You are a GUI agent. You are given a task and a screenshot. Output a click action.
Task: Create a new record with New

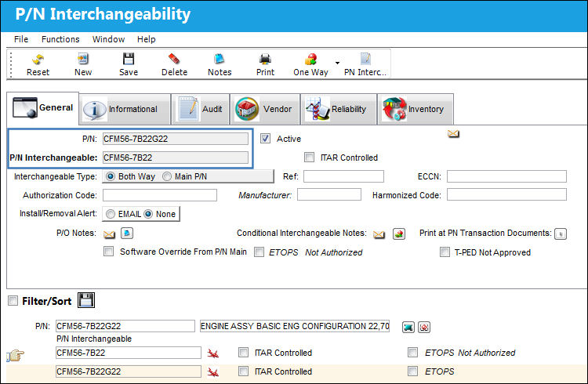(x=83, y=64)
